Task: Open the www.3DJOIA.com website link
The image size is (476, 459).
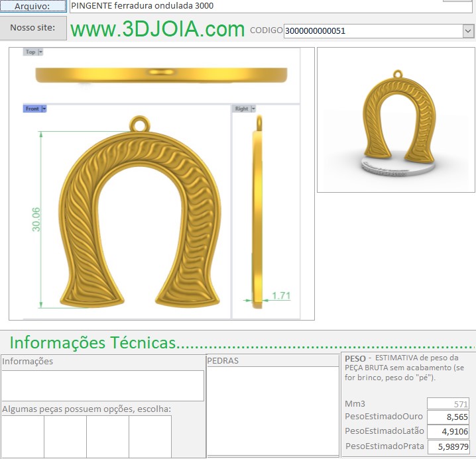Action: pos(157,30)
